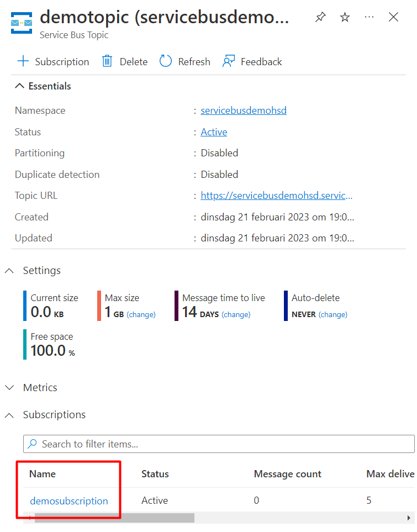The width and height of the screenshot is (417, 532).
Task: Click the Service Bus Topic envelope icon
Action: pyautogui.click(x=22, y=23)
